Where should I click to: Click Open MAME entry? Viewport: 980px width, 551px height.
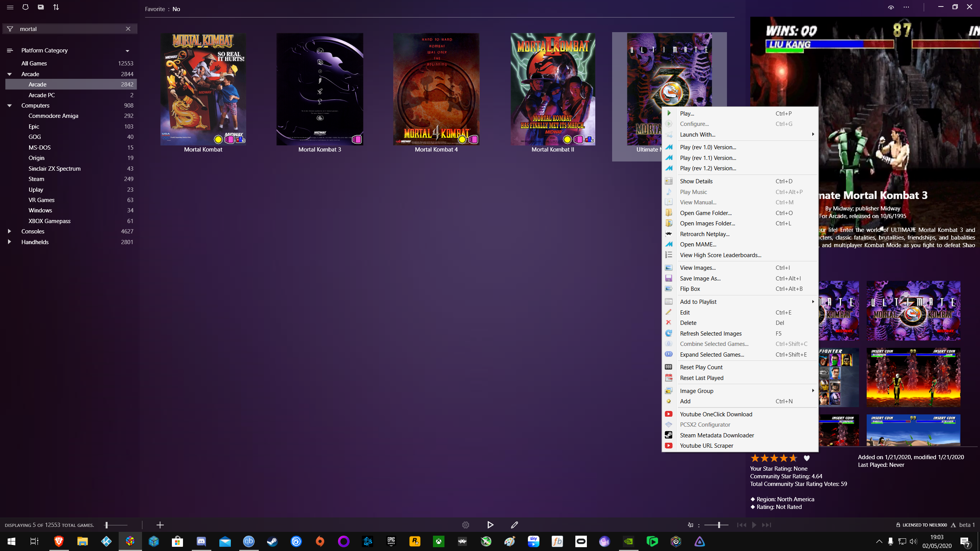coord(740,245)
